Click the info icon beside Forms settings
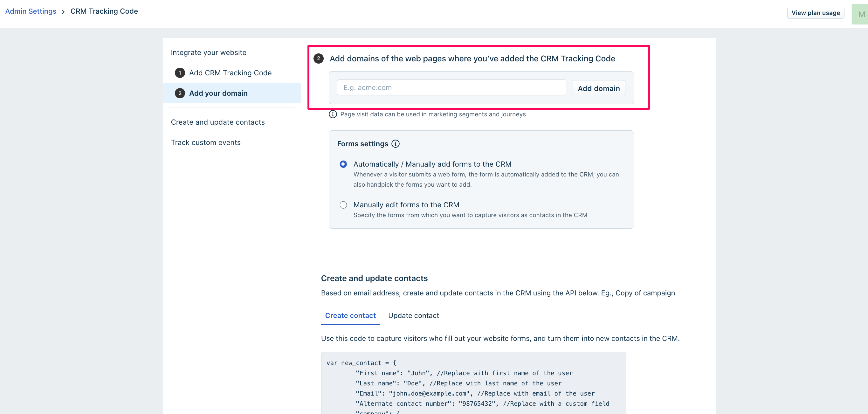The height and width of the screenshot is (414, 868). click(395, 144)
